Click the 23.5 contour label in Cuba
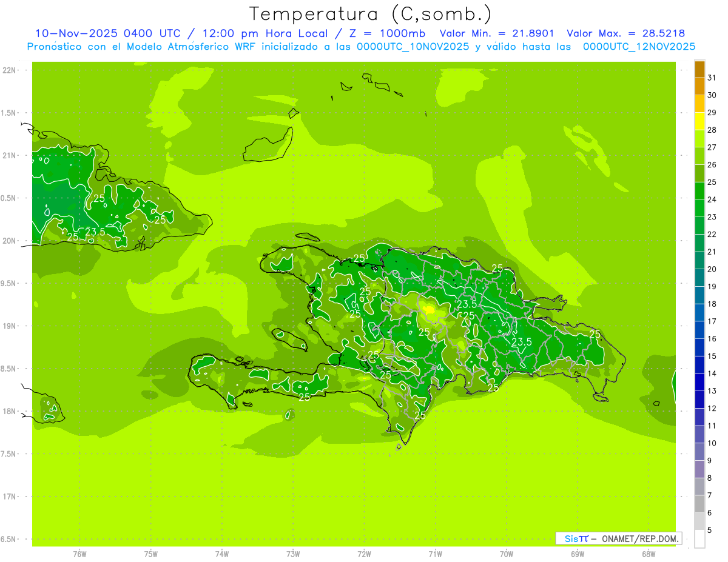This screenshot has width=728, height=562. pos(95,232)
